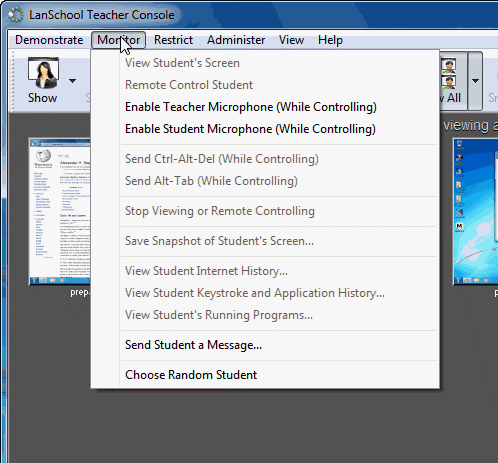Select the student thumbnail showing blue desktop

click(x=475, y=212)
